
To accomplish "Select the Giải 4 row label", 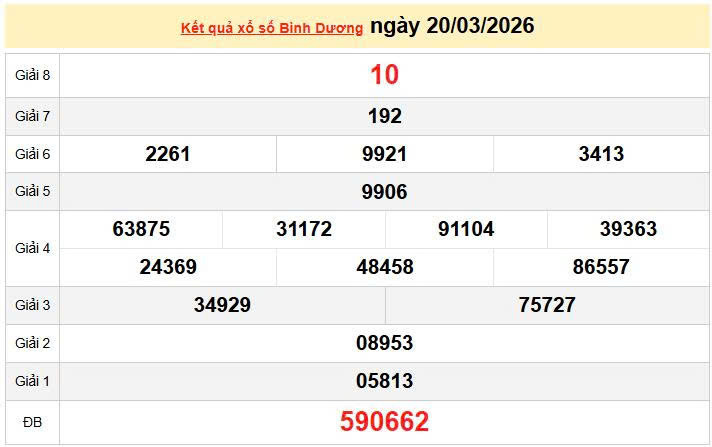I will [32, 248].
